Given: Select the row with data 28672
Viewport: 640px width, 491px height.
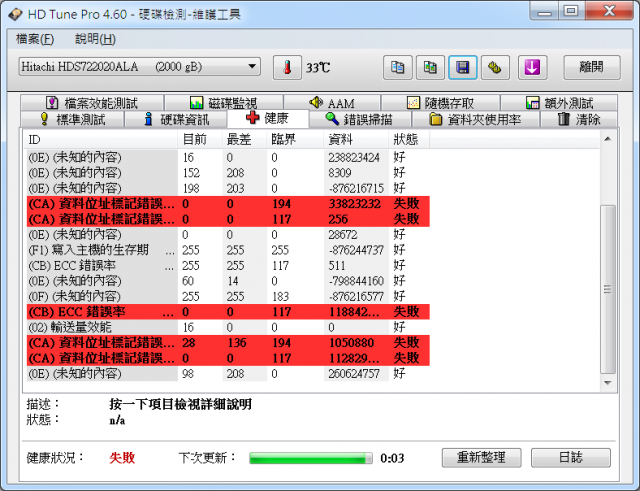Looking at the screenshot, I should pyautogui.click(x=228, y=235).
